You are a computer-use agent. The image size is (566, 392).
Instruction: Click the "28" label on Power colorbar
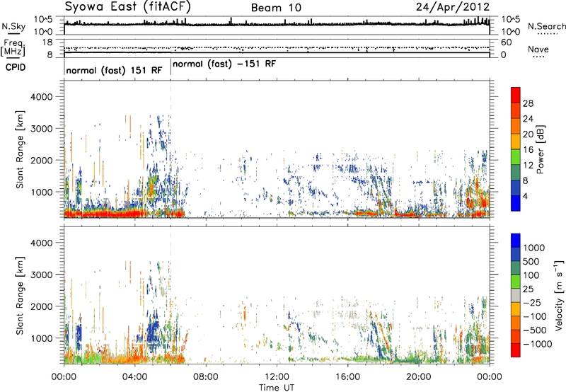(x=528, y=103)
